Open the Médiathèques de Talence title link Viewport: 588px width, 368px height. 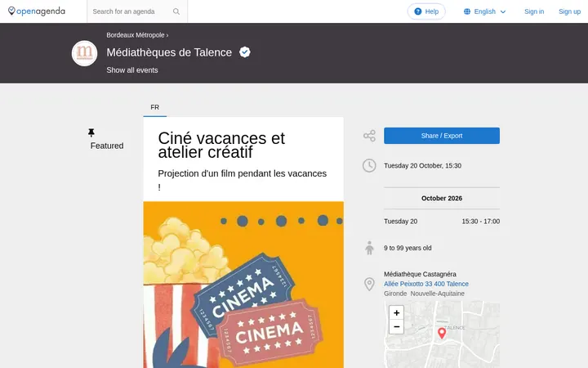(x=169, y=52)
